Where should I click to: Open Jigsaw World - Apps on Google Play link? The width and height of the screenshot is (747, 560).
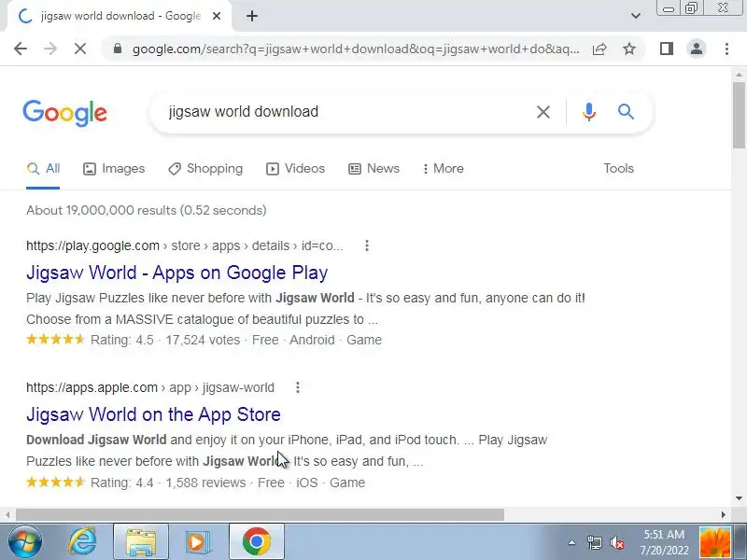[x=177, y=273]
